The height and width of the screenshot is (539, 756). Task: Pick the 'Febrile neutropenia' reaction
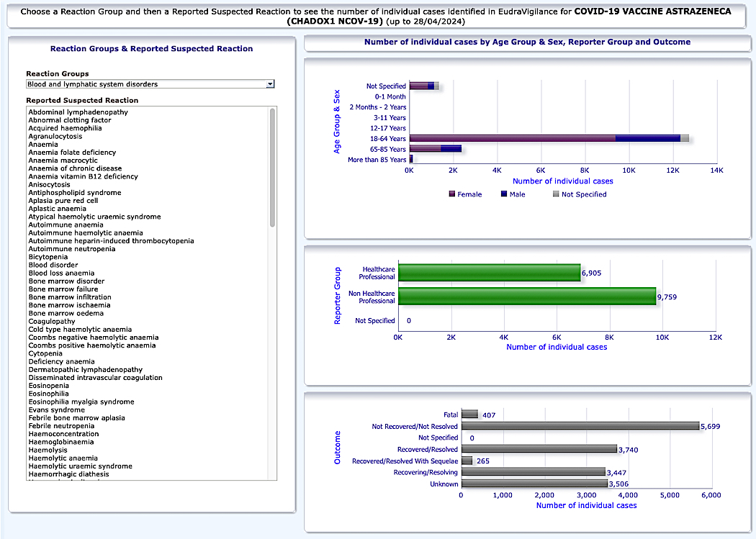point(61,426)
